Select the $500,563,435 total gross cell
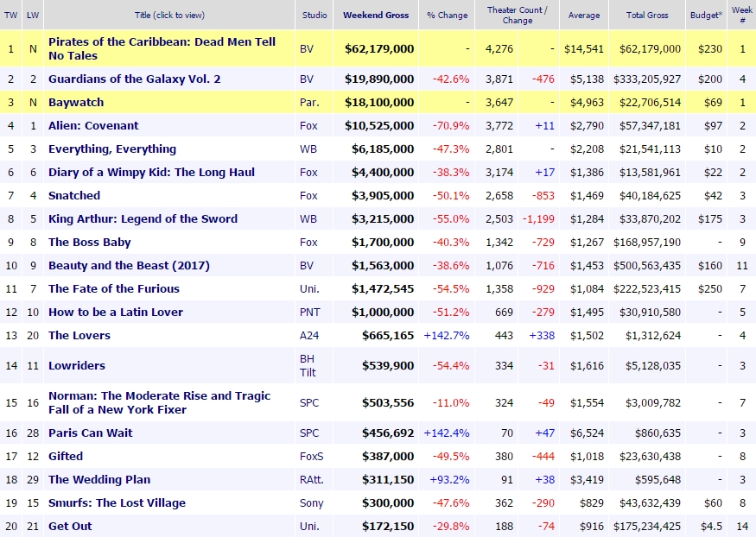This screenshot has height=537, width=756. [647, 265]
